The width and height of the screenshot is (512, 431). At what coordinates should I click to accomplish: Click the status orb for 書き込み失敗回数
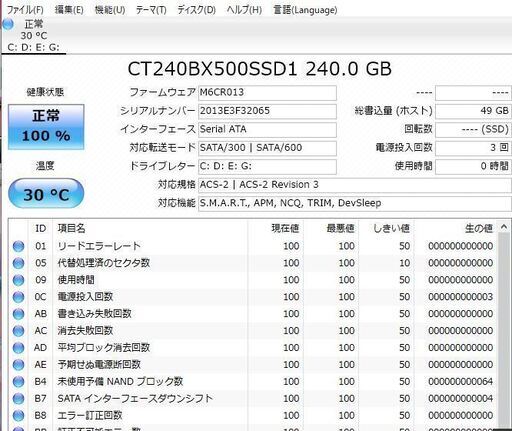click(x=18, y=314)
